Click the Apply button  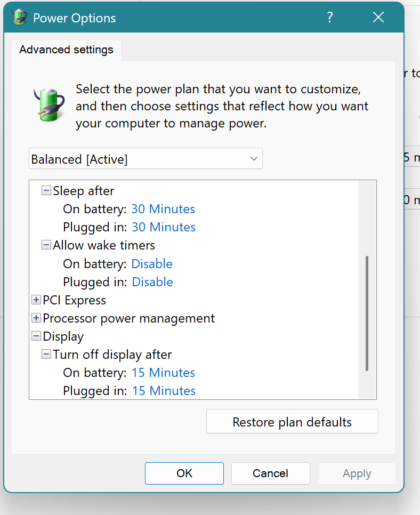[x=357, y=473]
